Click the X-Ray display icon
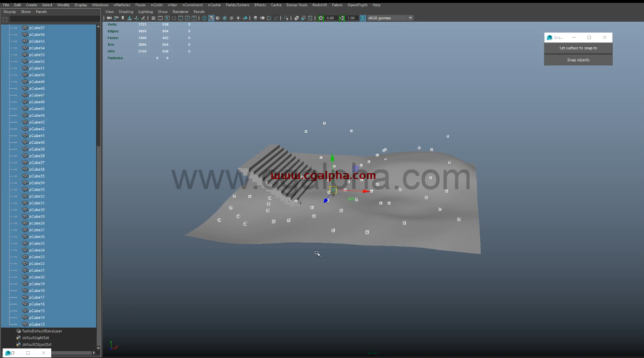Screen dimensions: 644x358 [x=296, y=18]
